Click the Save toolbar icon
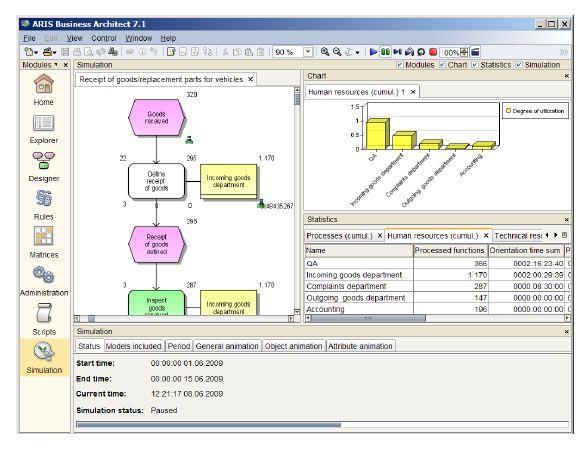588x451 pixels. click(65, 52)
